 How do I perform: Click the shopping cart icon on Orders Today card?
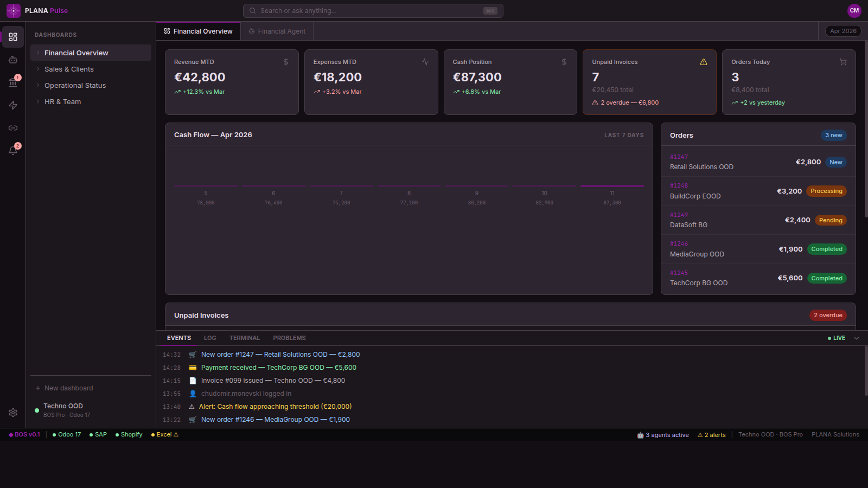(x=843, y=62)
